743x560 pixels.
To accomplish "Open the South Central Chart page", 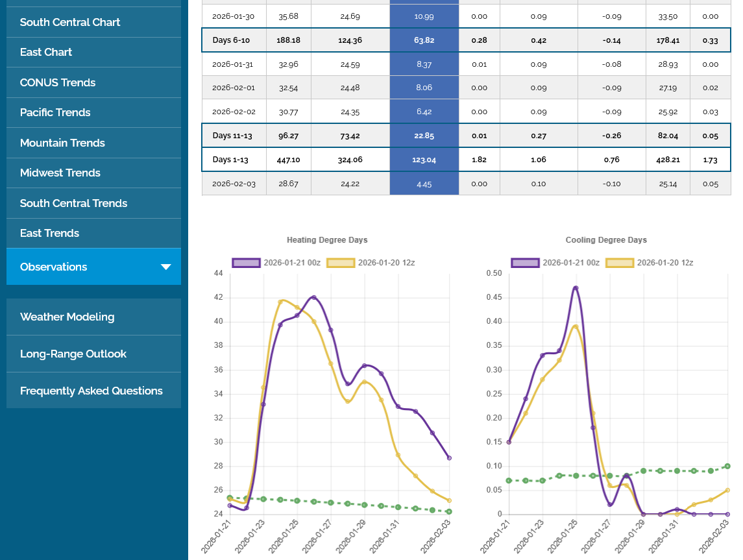I will pos(70,22).
